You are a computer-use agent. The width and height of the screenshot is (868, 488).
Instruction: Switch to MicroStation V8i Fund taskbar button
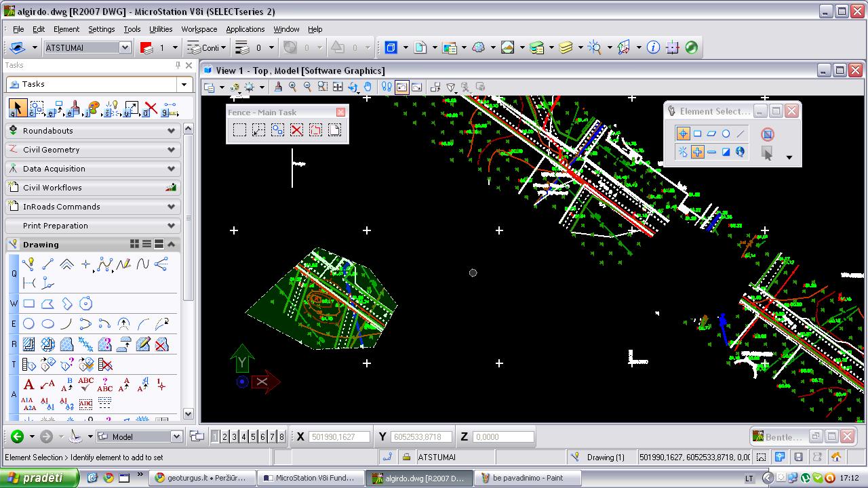click(310, 478)
